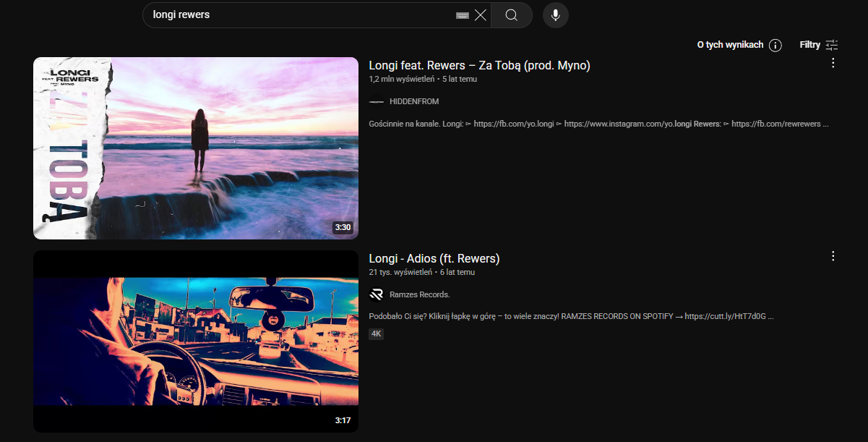868x442 pixels.
Task: Click the magnifying glass search button
Action: click(512, 15)
